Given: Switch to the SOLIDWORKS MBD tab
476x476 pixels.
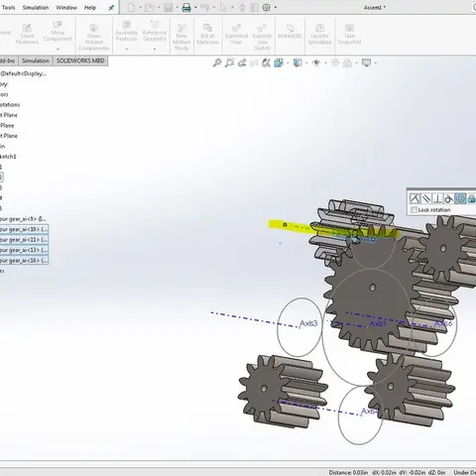Looking at the screenshot, I should [x=80, y=60].
